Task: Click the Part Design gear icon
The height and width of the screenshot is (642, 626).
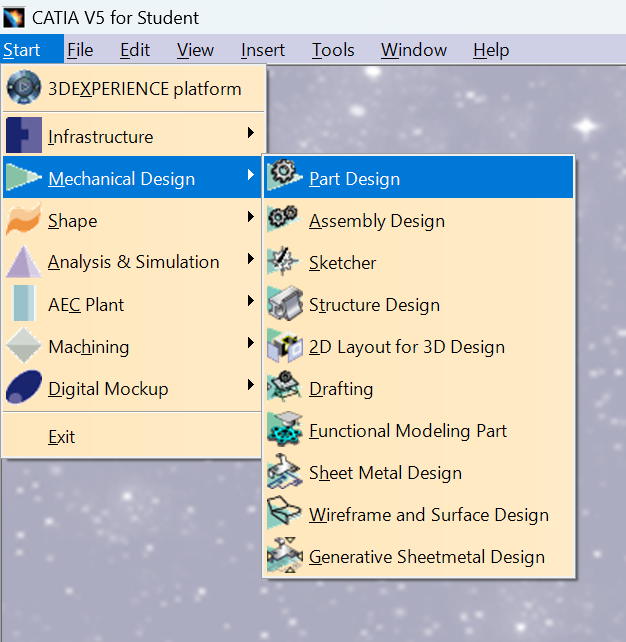Action: [x=285, y=175]
